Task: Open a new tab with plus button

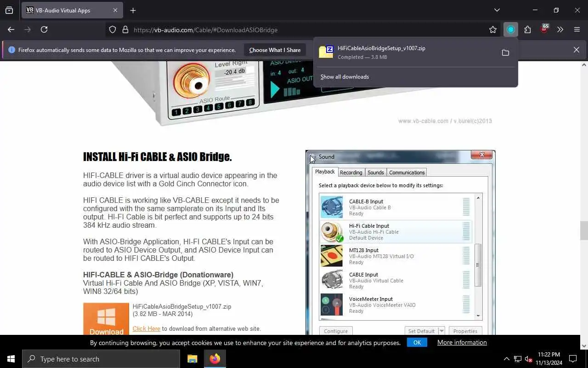Action: click(133, 10)
